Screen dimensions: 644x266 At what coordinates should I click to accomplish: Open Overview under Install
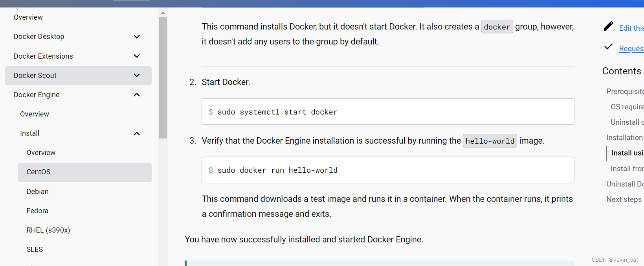pyautogui.click(x=41, y=153)
